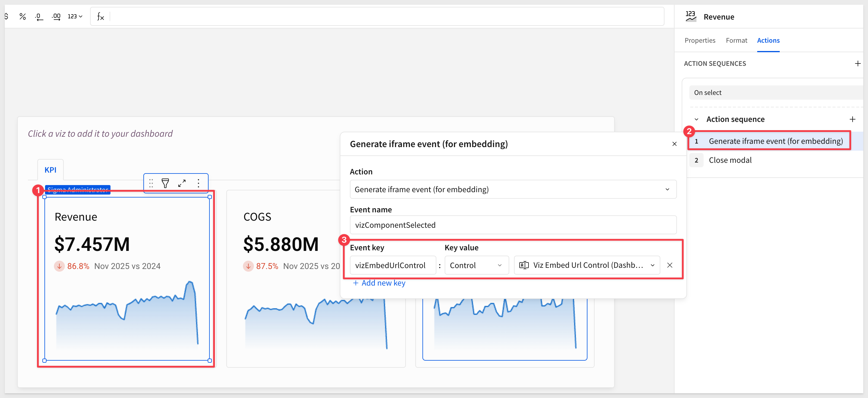Click the fx formula icon
868x398 pixels.
click(x=100, y=16)
